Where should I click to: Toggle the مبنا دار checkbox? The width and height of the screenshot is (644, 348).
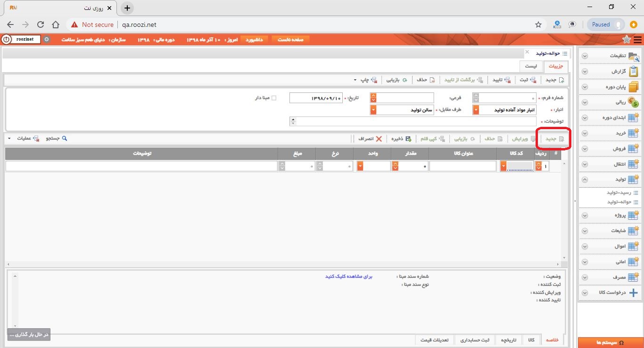pos(274,98)
